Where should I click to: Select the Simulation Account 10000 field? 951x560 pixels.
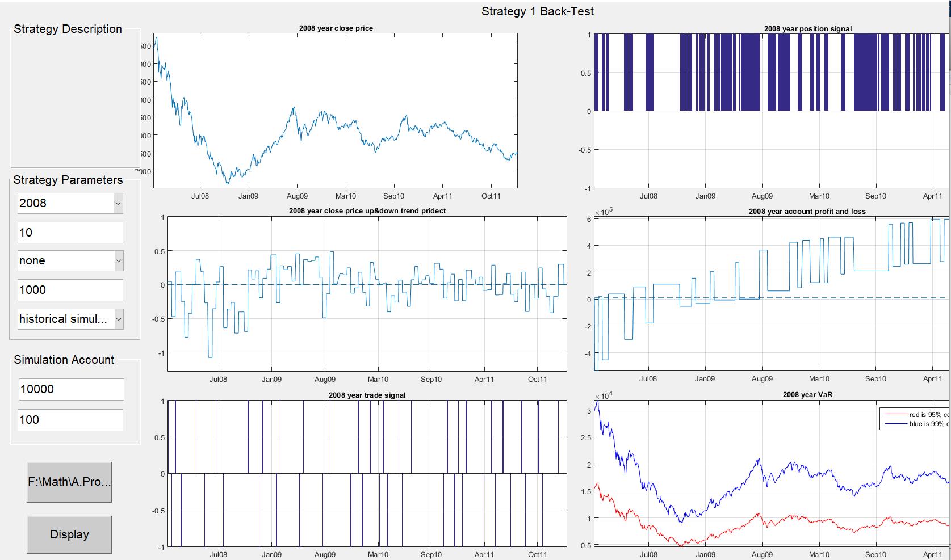71,389
